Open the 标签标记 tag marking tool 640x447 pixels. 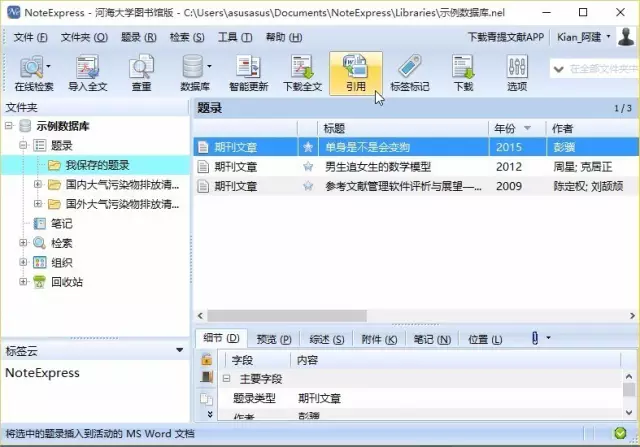point(410,73)
